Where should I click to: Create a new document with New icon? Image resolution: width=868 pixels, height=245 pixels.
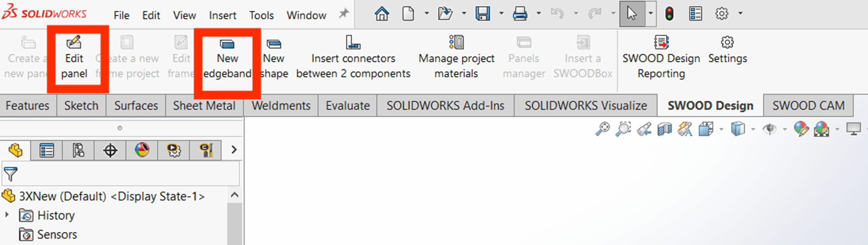point(408,14)
